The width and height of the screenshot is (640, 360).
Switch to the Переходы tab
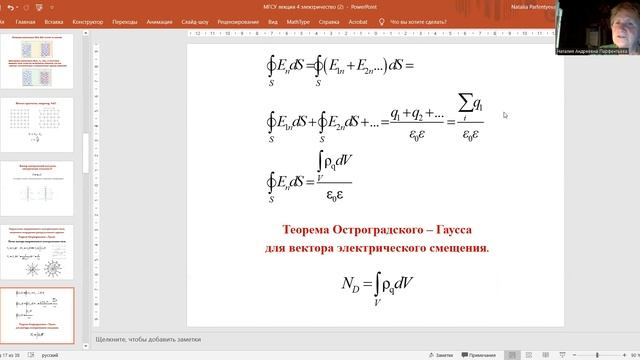coord(124,22)
